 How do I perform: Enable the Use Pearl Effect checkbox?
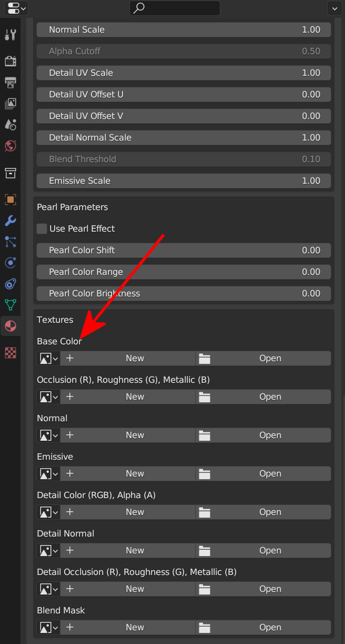pos(42,229)
